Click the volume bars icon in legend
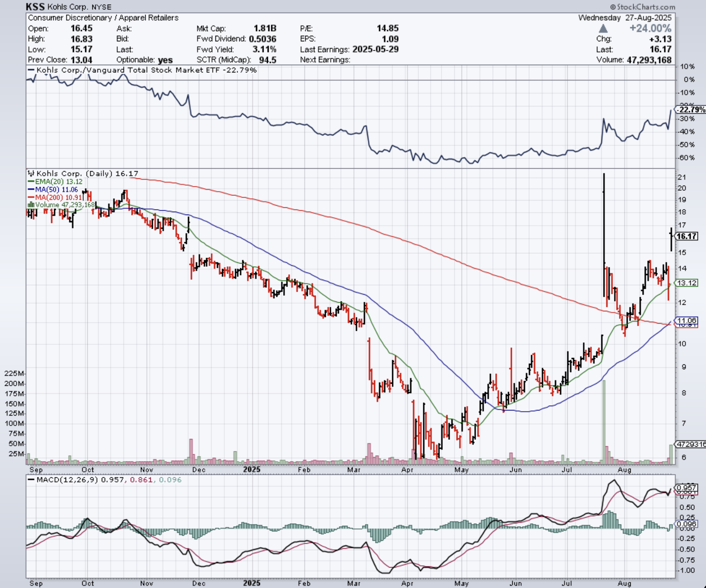The image size is (706, 588). pos(31,205)
